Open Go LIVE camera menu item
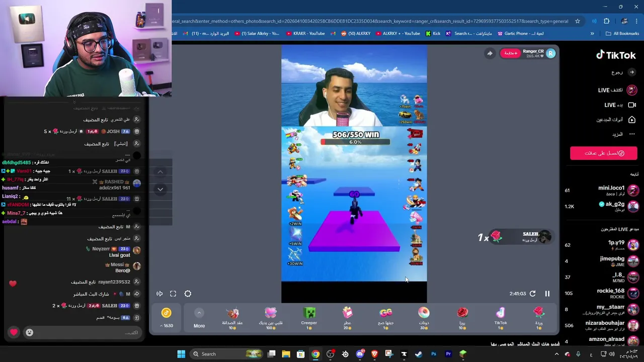 pyautogui.click(x=620, y=105)
